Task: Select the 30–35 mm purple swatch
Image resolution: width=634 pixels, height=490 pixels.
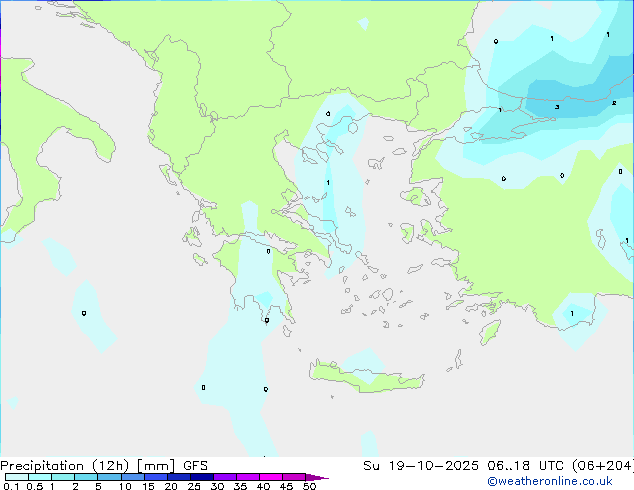Action: click(x=225, y=477)
